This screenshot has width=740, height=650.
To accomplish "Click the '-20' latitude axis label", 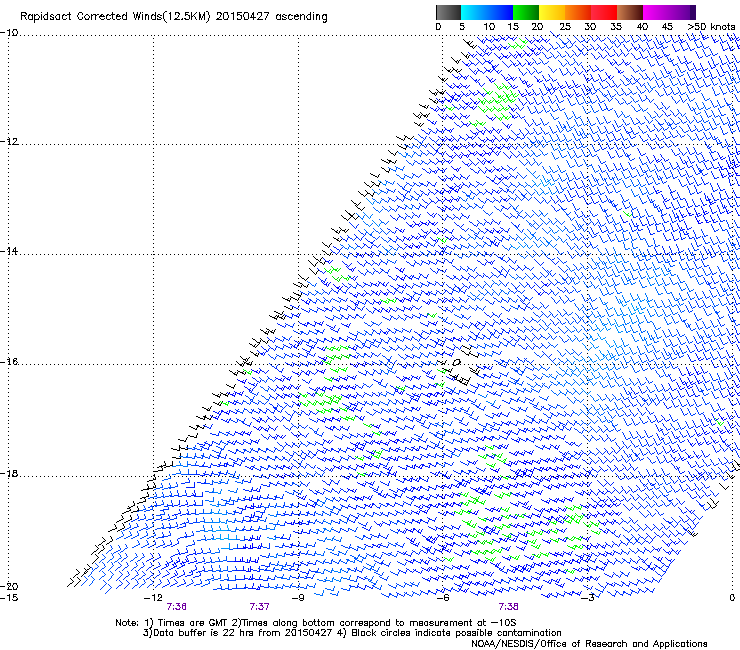I will (9, 586).
